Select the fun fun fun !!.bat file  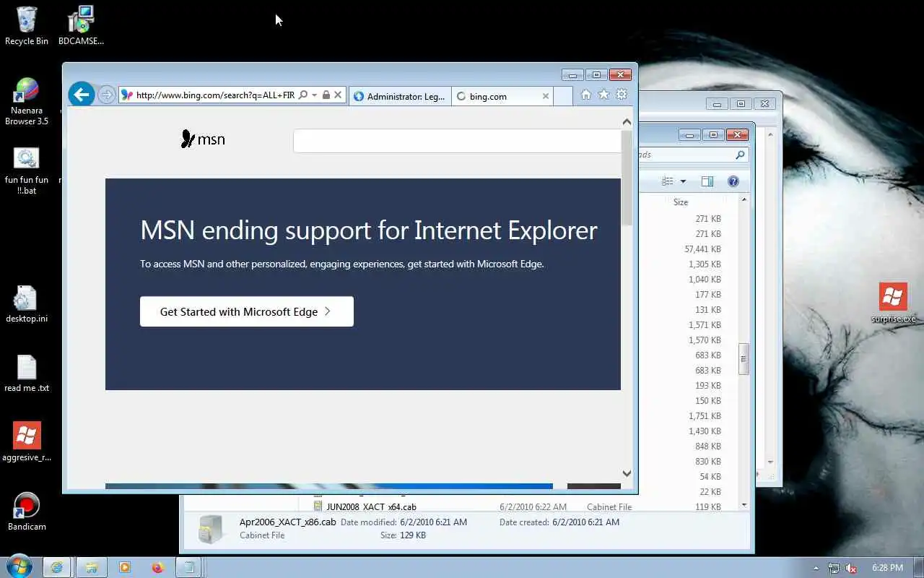click(x=27, y=171)
